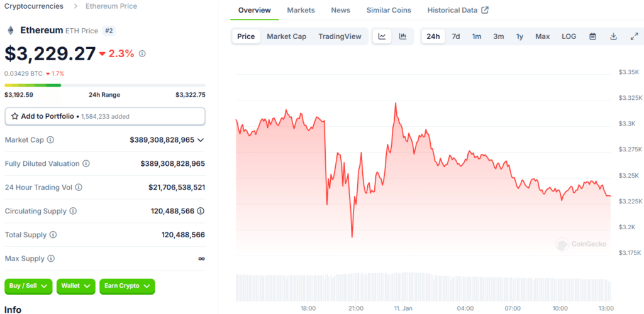Open the News tab
This screenshot has height=314, width=644.
pos(341,10)
